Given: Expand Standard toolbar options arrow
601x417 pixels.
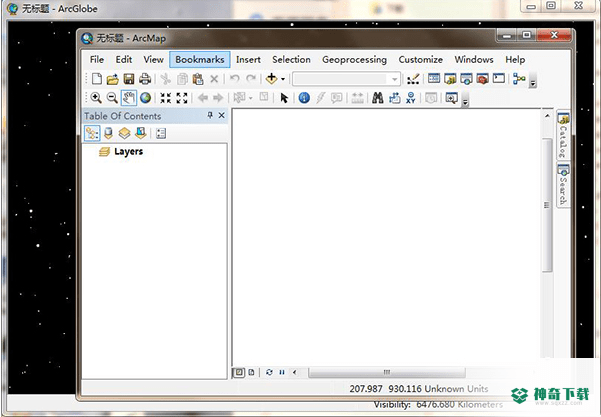Looking at the screenshot, I should [533, 81].
